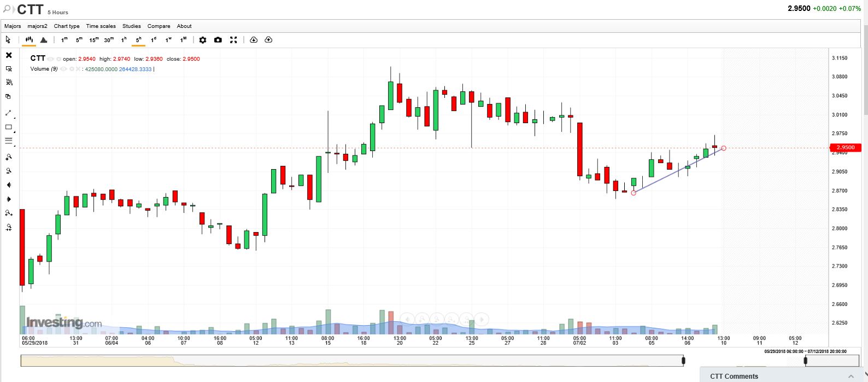The image size is (868, 382).
Task: Remove the Volume study with its X
Action: 78,69
